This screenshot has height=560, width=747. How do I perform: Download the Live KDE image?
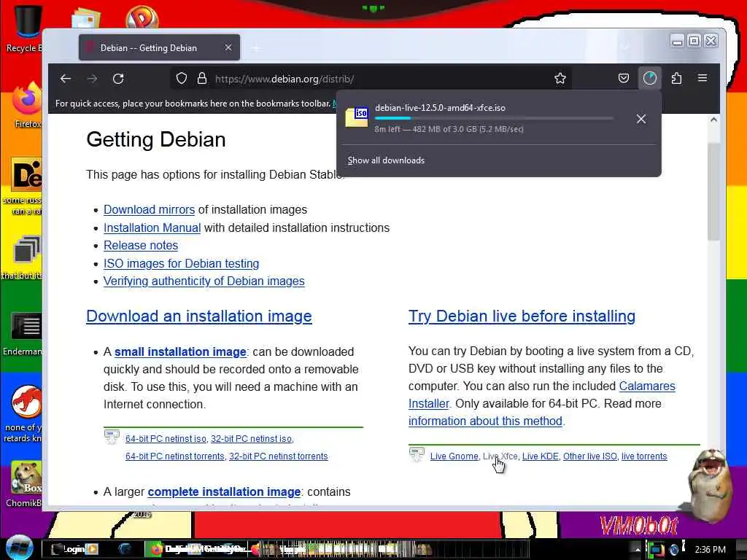(x=541, y=456)
